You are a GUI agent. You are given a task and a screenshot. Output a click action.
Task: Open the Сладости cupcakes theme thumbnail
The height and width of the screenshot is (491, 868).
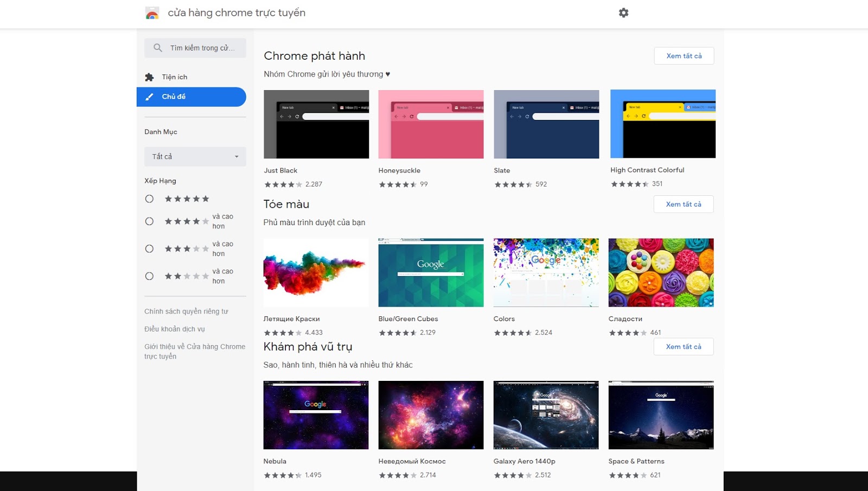(x=661, y=272)
